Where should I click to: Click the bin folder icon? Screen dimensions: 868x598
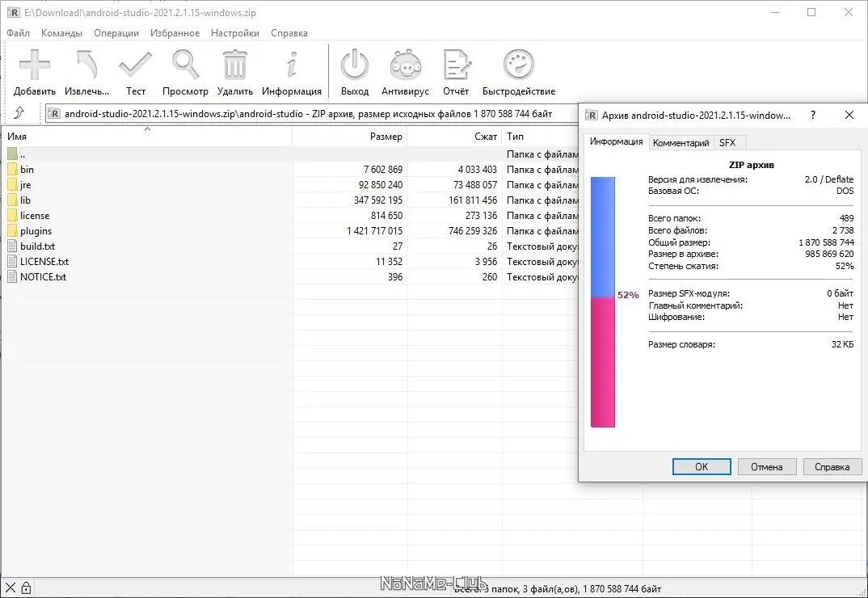12,170
